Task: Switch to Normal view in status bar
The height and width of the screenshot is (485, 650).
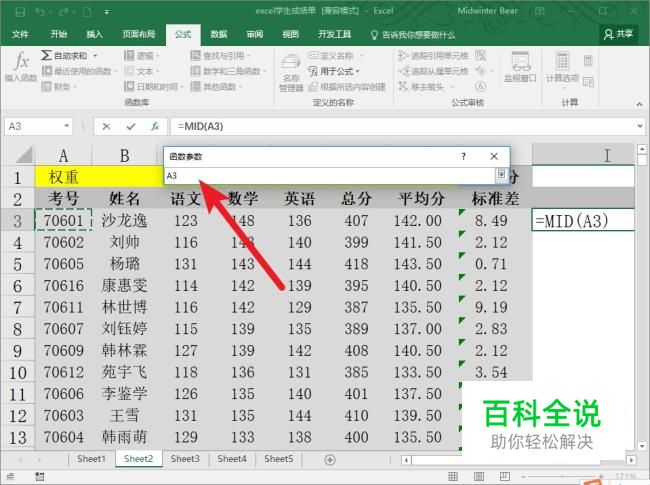Action: click(453, 476)
